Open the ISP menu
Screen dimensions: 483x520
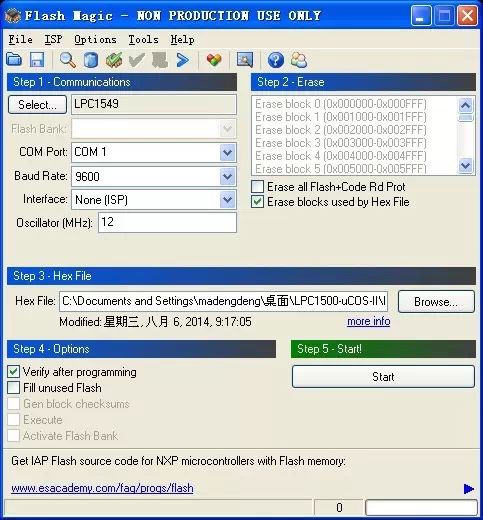coord(53,39)
